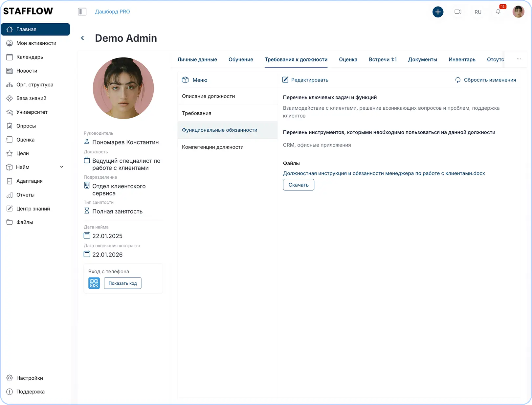Screen dimensions: 532x405
Task: Expand the Найм sidebar submenu
Action: pos(61,167)
